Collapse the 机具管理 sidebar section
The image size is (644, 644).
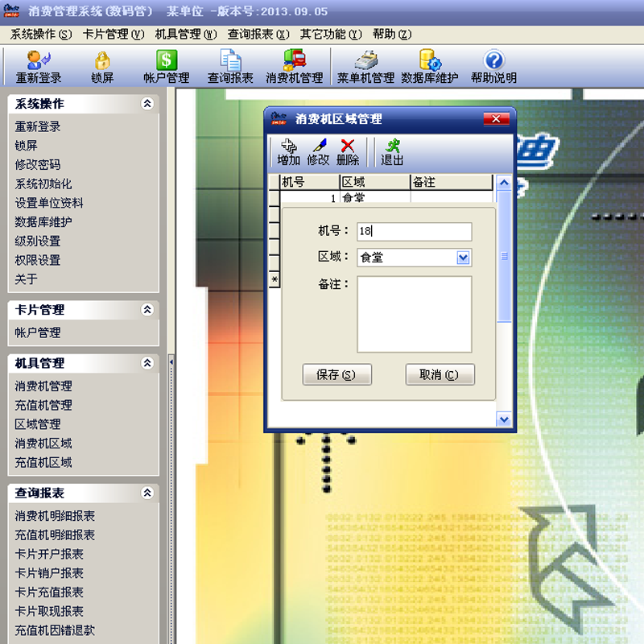pos(147,363)
